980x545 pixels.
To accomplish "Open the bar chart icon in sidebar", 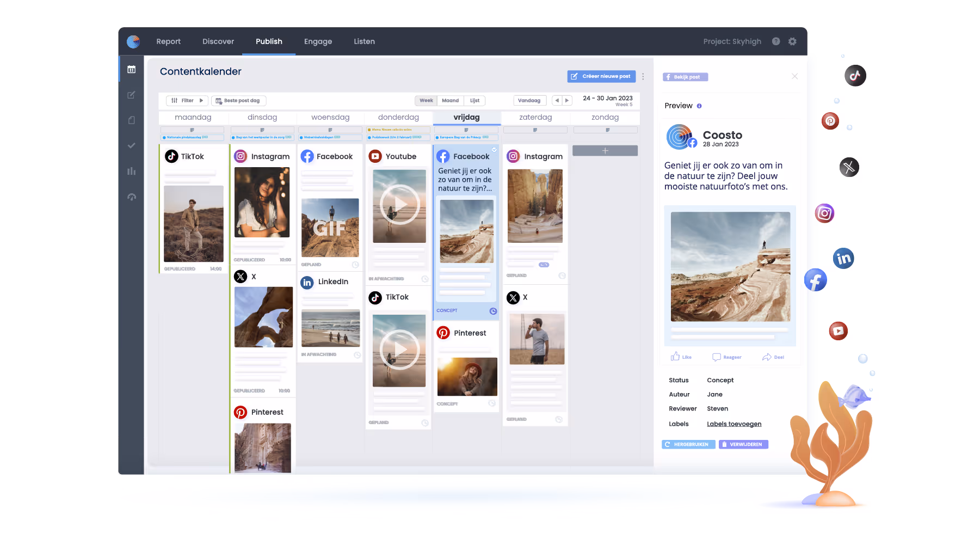I will pos(131,171).
